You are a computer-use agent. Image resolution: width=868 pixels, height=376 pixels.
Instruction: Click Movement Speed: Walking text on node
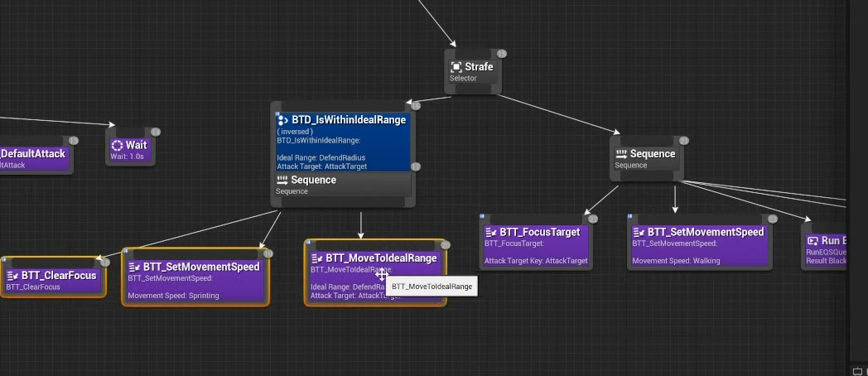676,261
